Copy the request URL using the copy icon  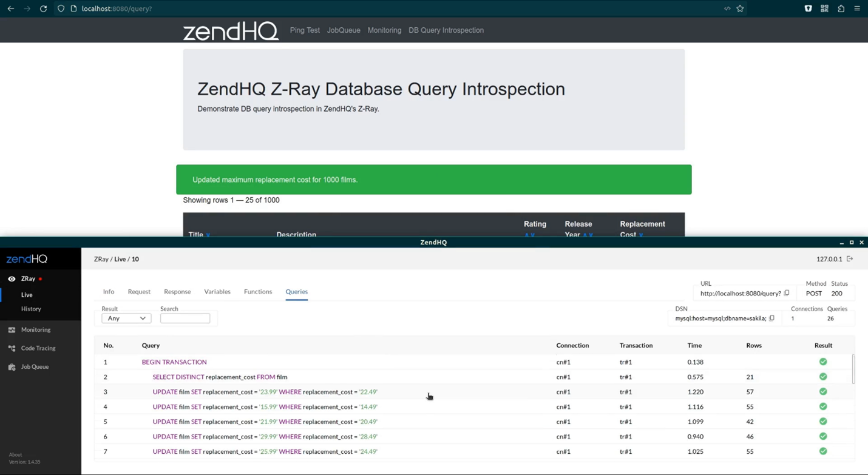point(787,293)
